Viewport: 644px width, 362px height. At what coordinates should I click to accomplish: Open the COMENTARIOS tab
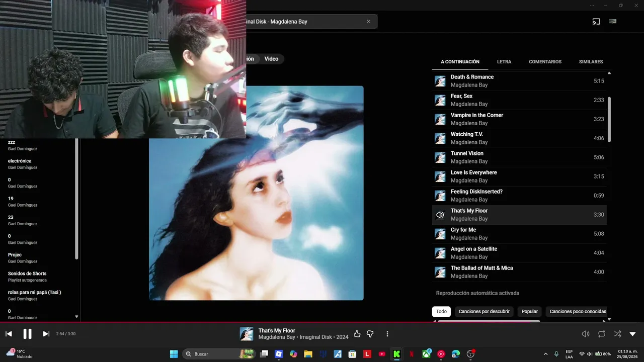click(545, 62)
